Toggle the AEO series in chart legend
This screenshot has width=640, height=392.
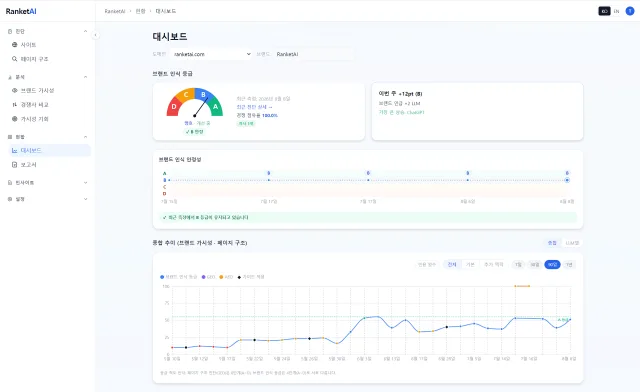pos(226,277)
